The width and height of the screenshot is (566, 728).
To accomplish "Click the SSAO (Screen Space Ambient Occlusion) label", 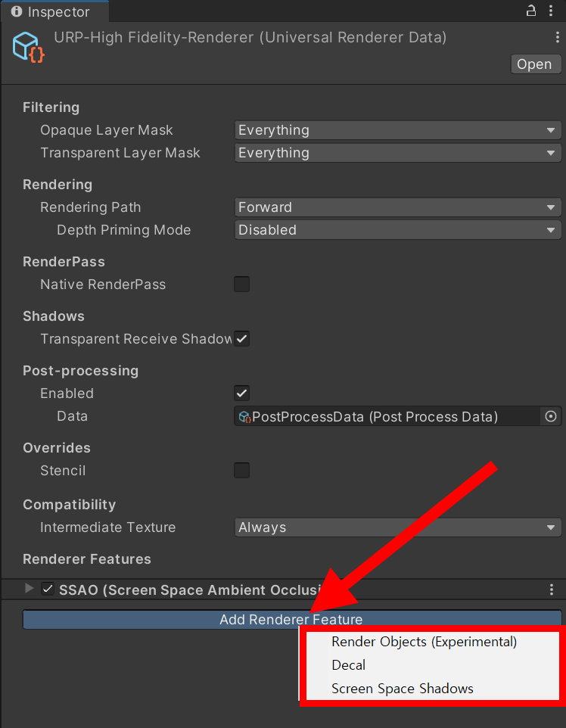I will click(x=189, y=590).
